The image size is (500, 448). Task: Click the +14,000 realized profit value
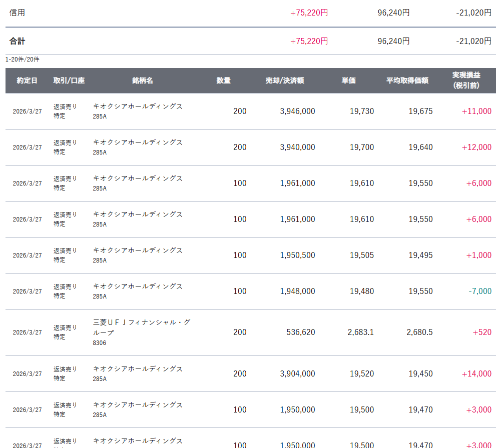(476, 373)
